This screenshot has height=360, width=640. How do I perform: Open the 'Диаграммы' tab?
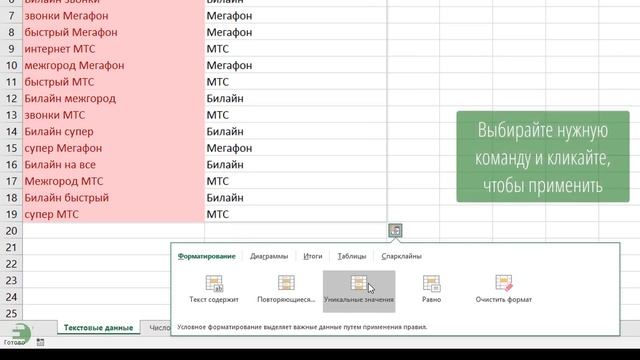click(x=269, y=256)
